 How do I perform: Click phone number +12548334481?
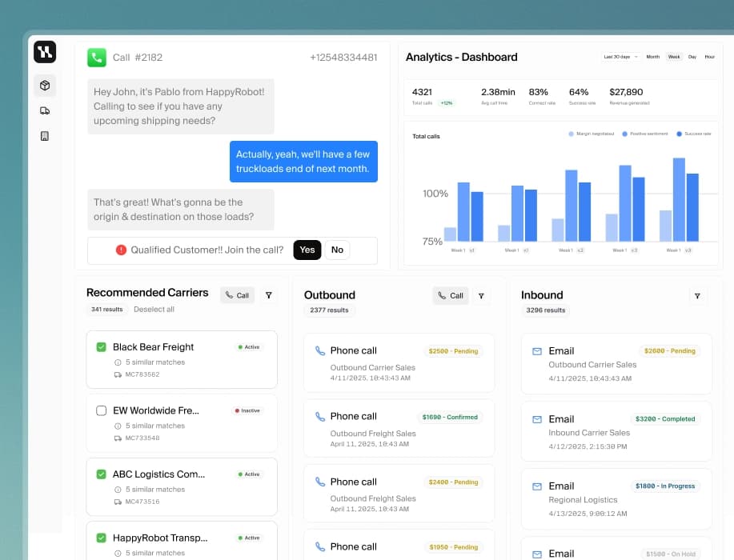(343, 58)
